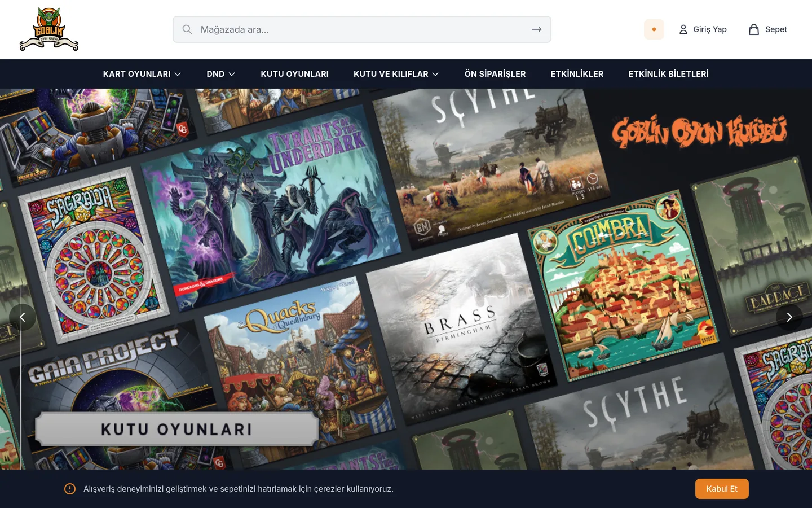Go to the ETKİNLİKLER page
The height and width of the screenshot is (508, 812).
pyautogui.click(x=577, y=74)
